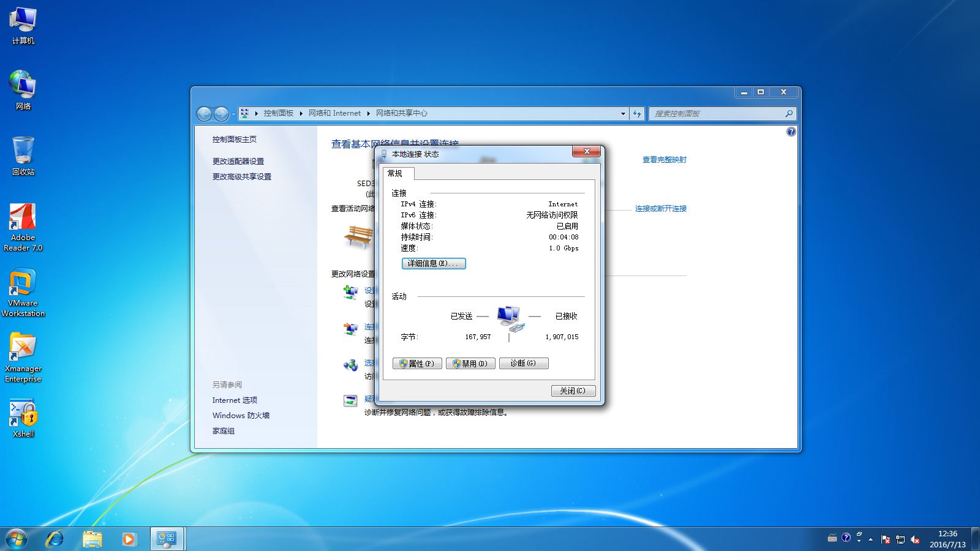Select the Control Panel taskbar button
The height and width of the screenshot is (551, 980).
coord(167,539)
